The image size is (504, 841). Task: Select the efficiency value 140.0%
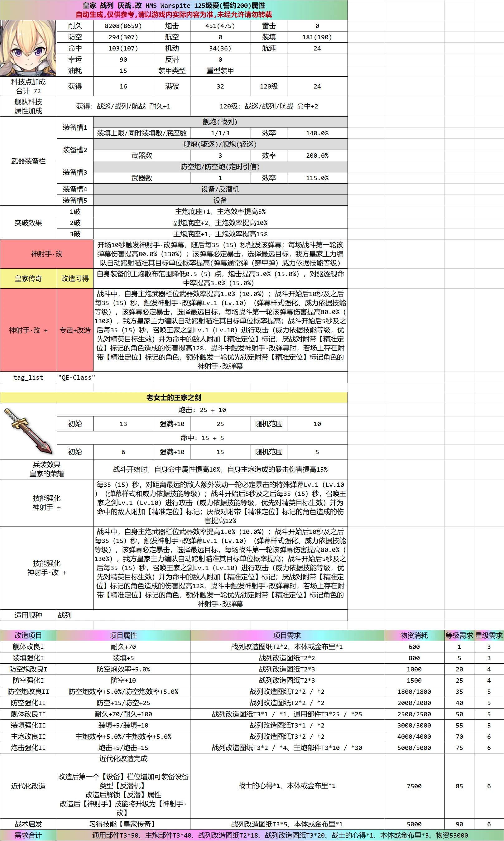[317, 133]
